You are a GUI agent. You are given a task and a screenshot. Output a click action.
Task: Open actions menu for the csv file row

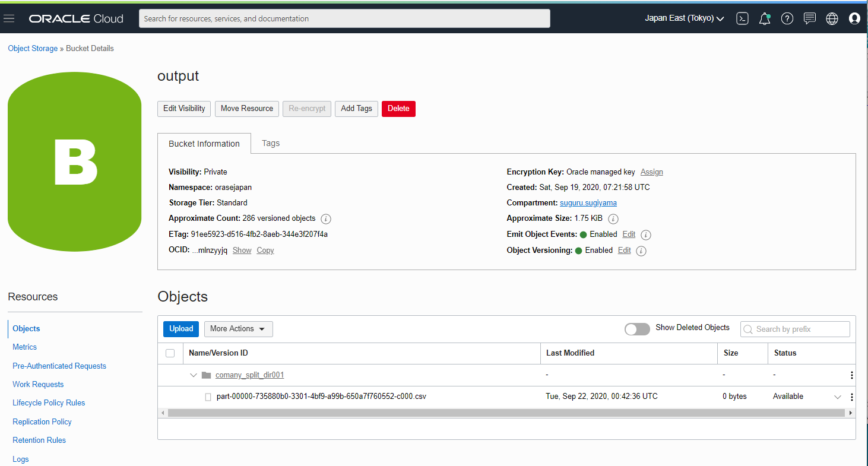(x=852, y=397)
